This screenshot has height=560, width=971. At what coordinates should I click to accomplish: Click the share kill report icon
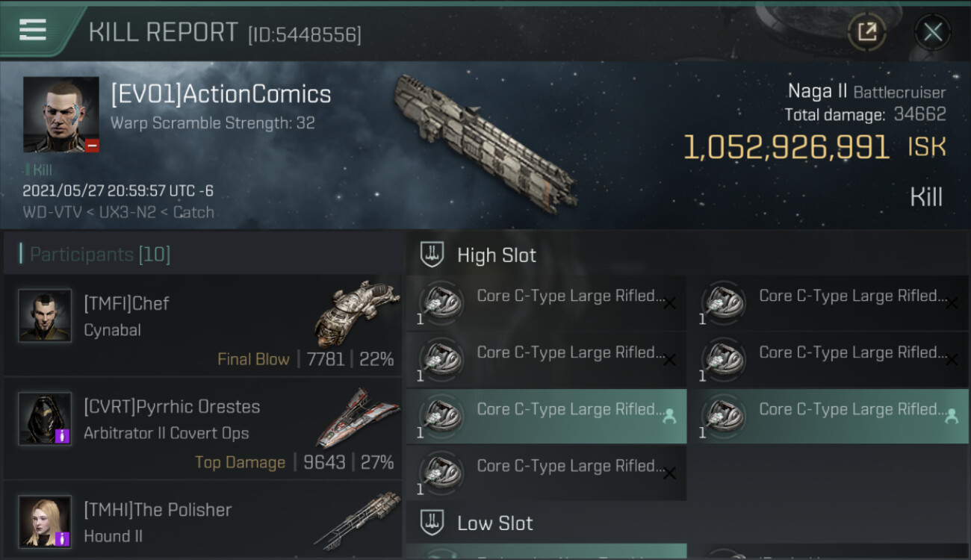pyautogui.click(x=866, y=32)
